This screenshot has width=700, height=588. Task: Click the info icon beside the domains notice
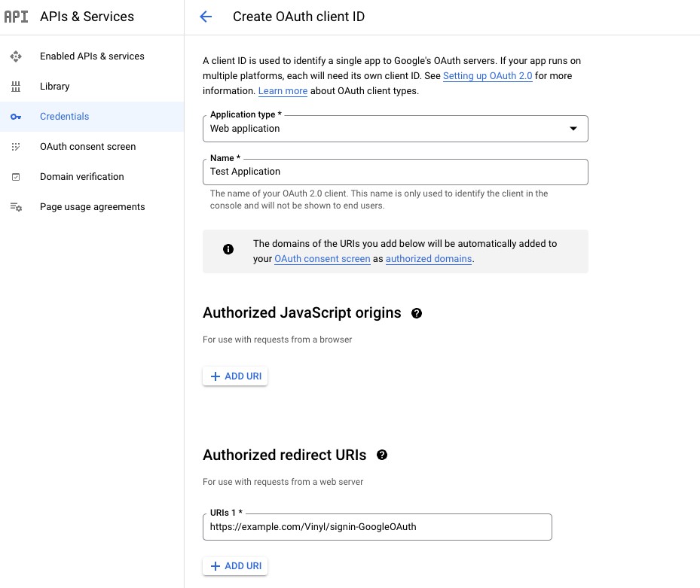point(228,249)
